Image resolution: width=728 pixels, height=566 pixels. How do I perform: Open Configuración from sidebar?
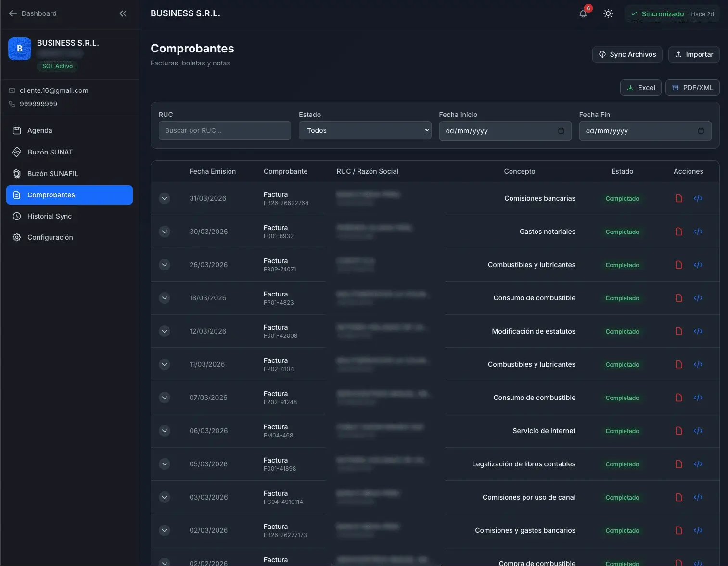(50, 237)
